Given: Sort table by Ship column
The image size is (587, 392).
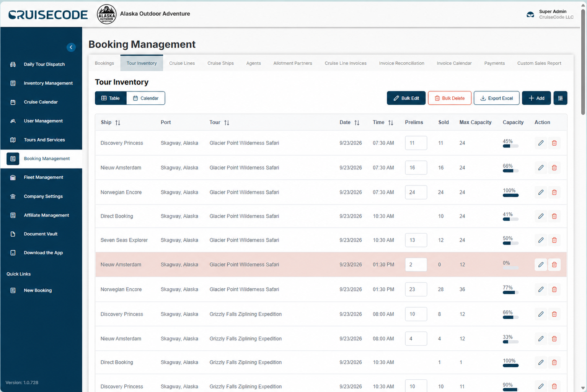Looking at the screenshot, I should (117, 123).
